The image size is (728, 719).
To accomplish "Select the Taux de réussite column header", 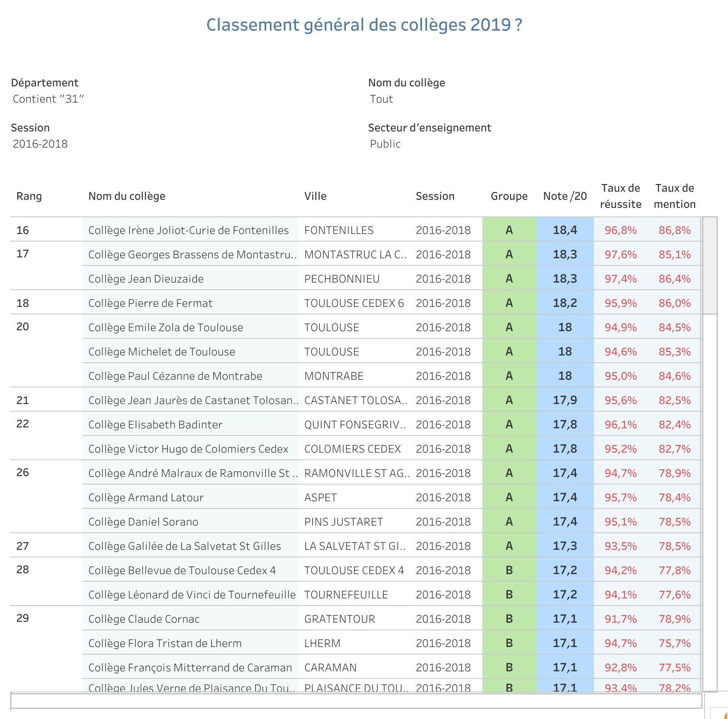I will (x=620, y=196).
